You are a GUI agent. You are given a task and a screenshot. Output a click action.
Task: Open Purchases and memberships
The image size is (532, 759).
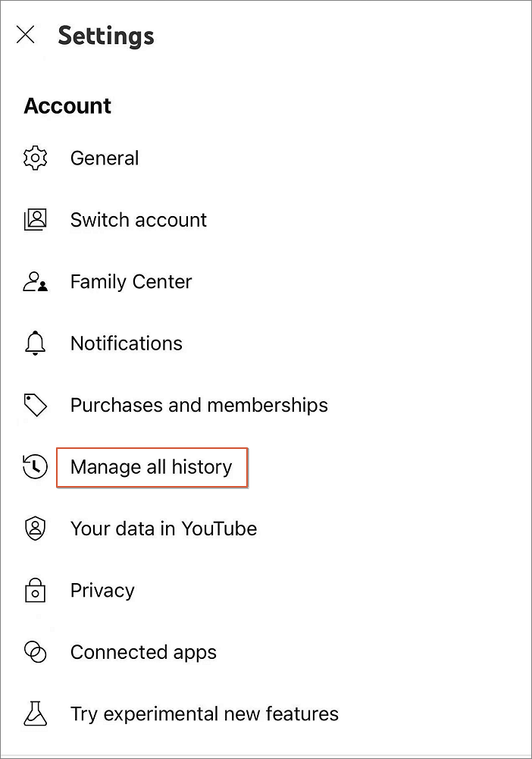tap(199, 405)
